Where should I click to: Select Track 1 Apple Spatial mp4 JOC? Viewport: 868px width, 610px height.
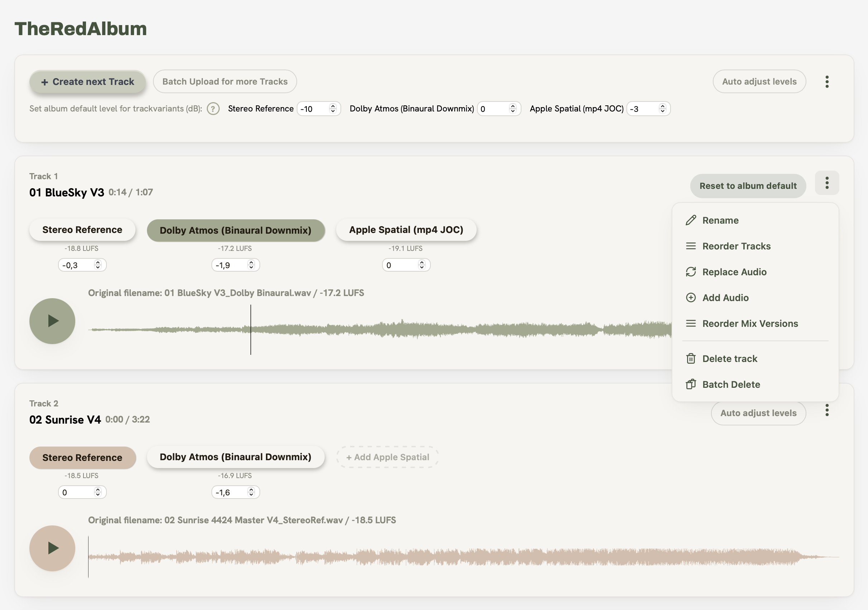pos(406,230)
